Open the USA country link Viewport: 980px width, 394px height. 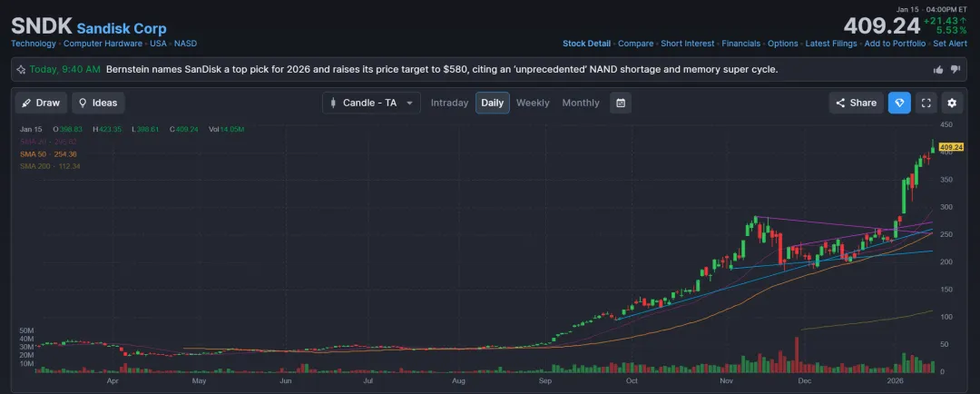(x=158, y=44)
